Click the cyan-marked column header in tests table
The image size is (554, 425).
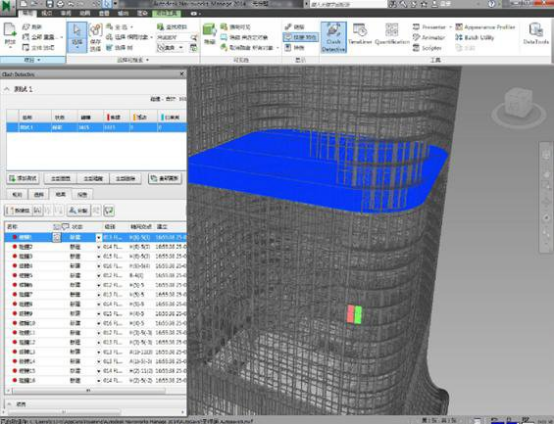[x=172, y=117]
